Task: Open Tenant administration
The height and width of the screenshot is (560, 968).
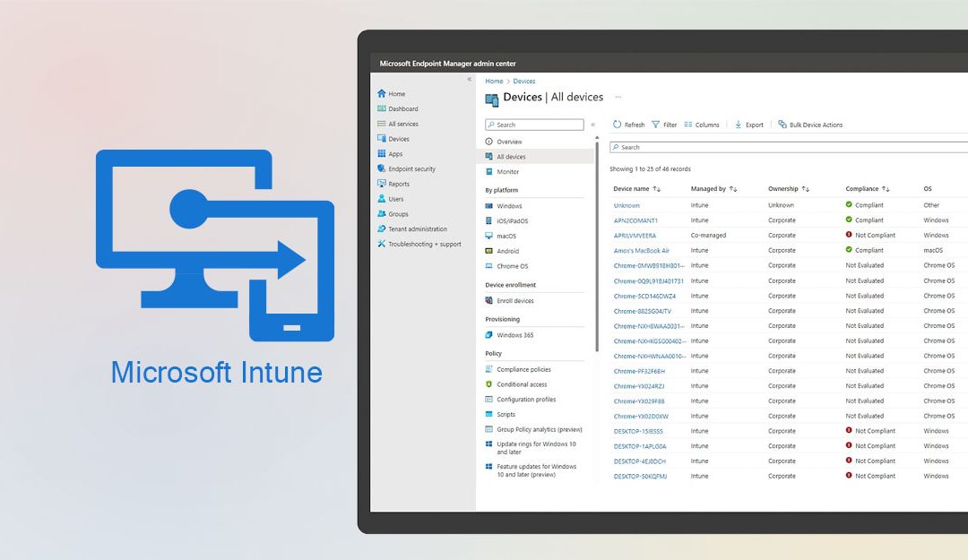Action: [x=412, y=229]
